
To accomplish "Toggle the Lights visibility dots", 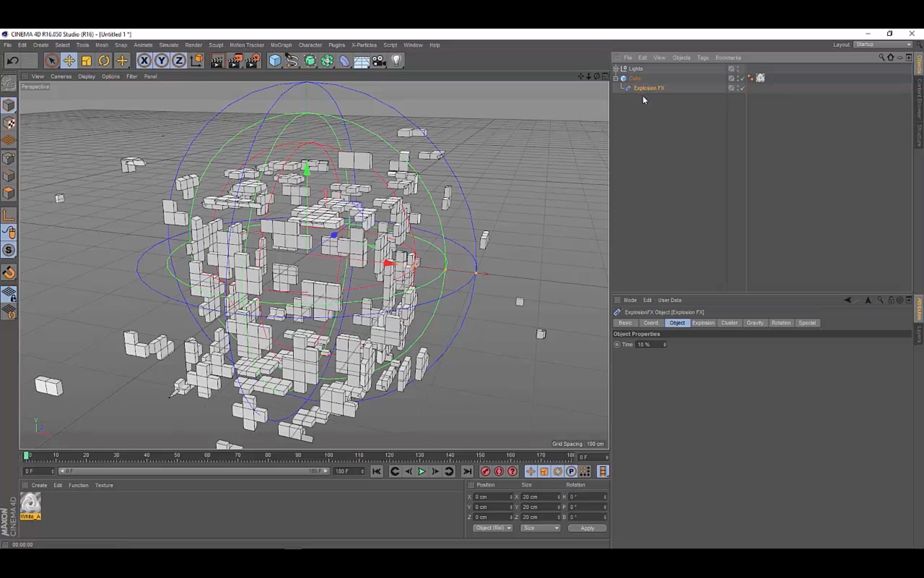I will pyautogui.click(x=738, y=69).
